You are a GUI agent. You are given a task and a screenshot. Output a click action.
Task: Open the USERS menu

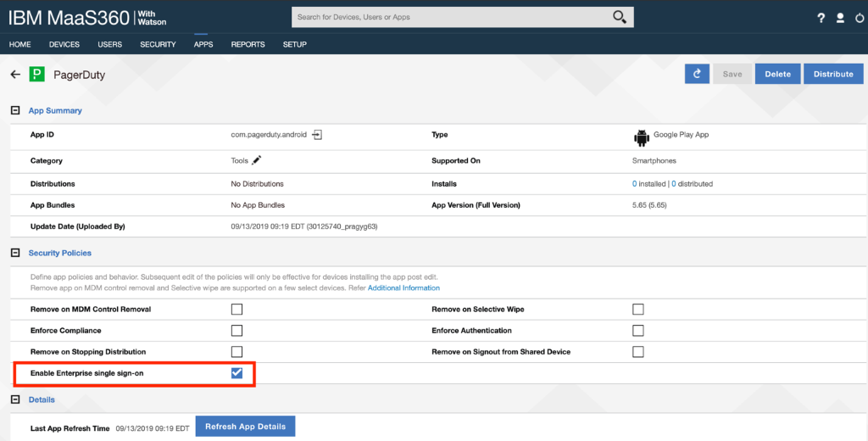110,44
